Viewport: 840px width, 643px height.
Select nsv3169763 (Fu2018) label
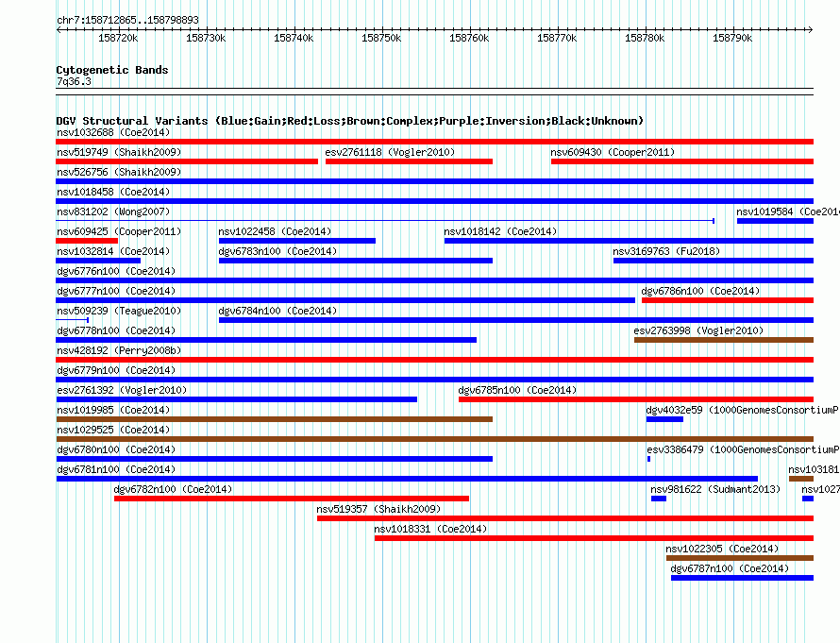click(x=666, y=251)
